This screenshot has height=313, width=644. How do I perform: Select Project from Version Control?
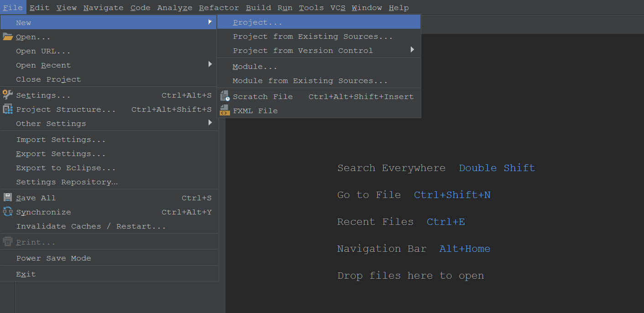(319, 50)
